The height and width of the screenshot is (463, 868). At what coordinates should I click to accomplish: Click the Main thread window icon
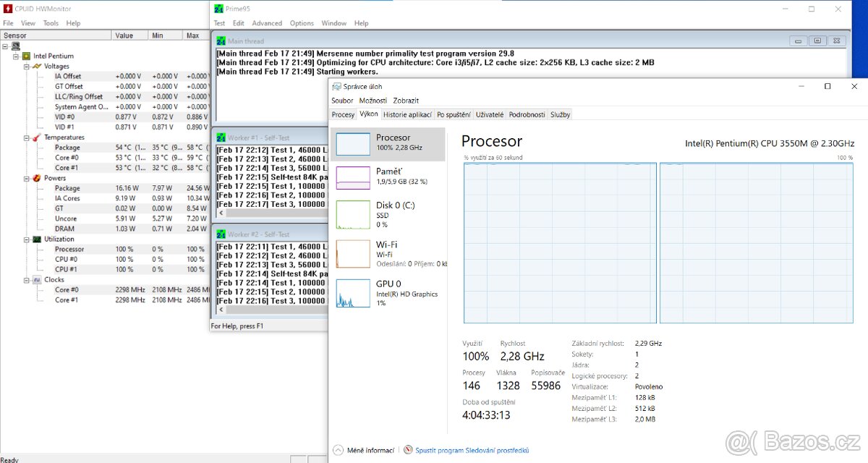(x=221, y=41)
